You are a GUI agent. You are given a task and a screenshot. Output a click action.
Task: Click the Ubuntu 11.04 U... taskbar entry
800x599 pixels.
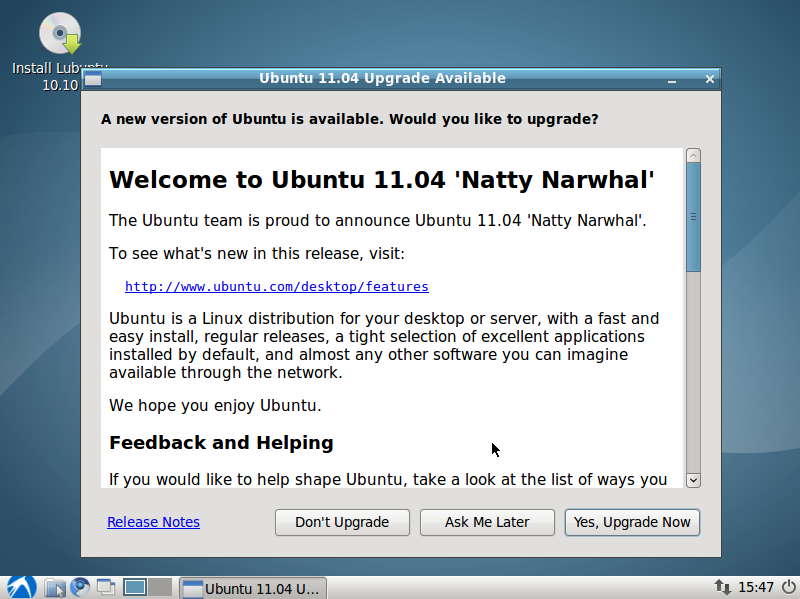pos(253,588)
